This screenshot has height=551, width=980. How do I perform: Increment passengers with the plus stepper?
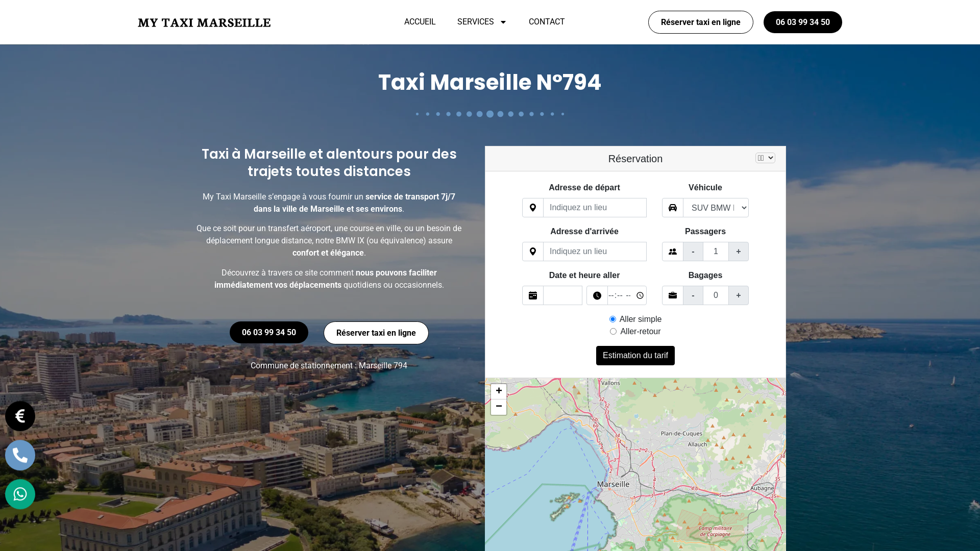(739, 252)
